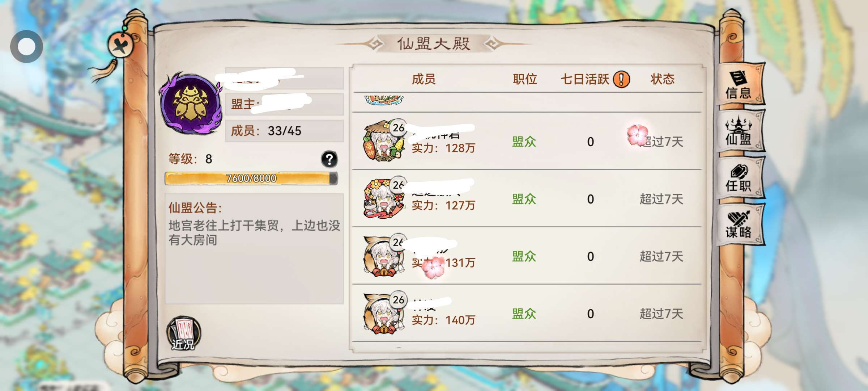Sort by the 职位 column header
This screenshot has width=868, height=391.
pyautogui.click(x=525, y=79)
